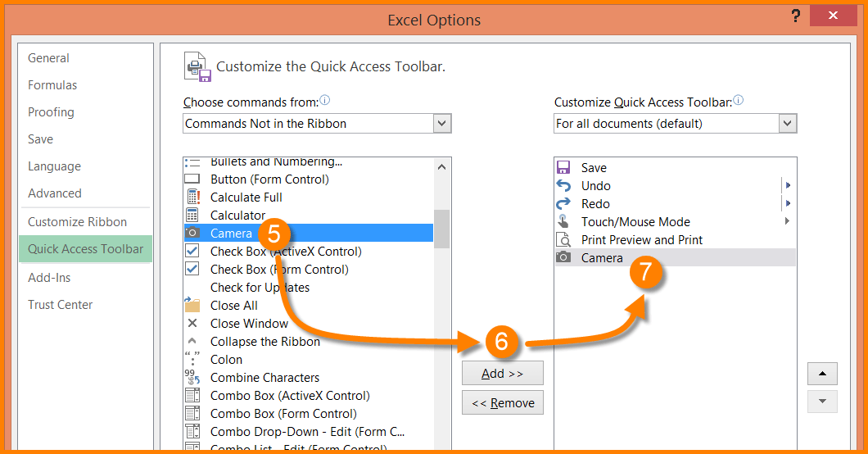Select Touch/Mouse Mode in the toolbar list

click(x=675, y=221)
